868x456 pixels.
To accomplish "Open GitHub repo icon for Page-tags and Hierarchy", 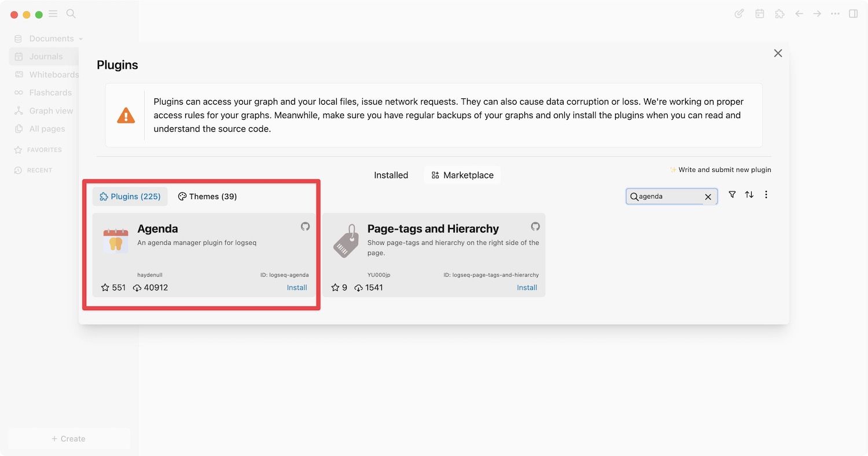I will click(x=535, y=226).
